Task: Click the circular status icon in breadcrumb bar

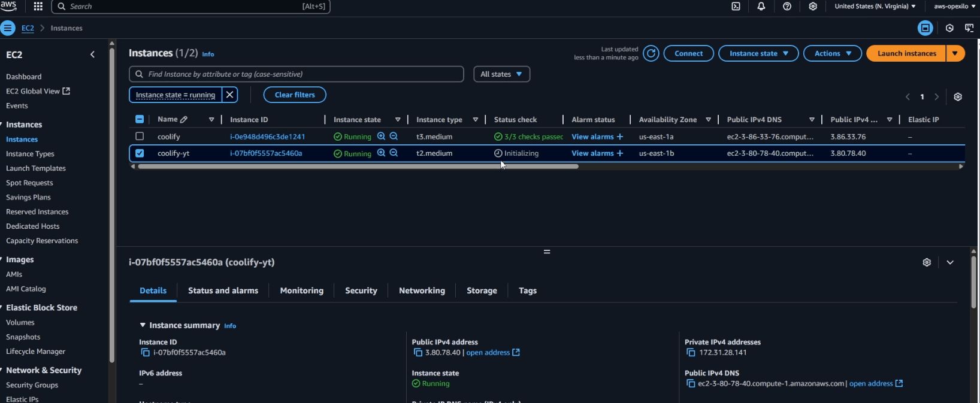Action: tap(949, 28)
